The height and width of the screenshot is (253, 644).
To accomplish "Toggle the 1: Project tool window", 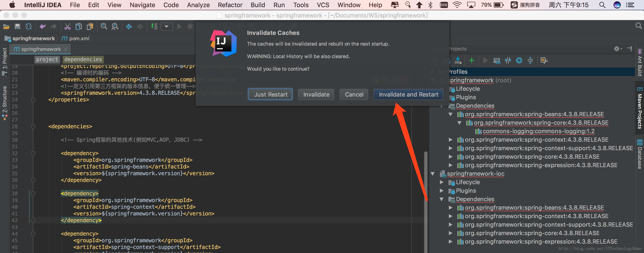I will [4, 61].
